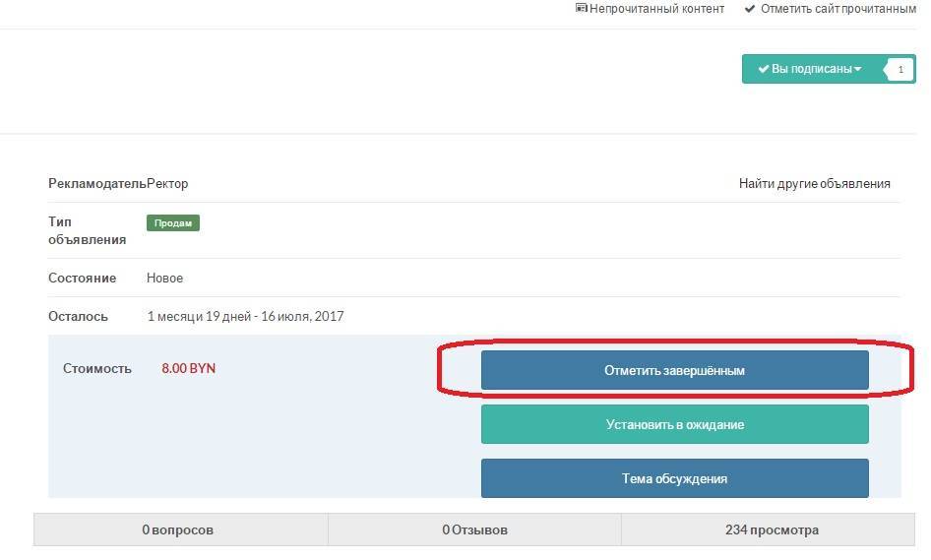The width and height of the screenshot is (931, 560).
Task: Click the newspaper icon beside Непрочитанный контент
Action: coord(581,9)
